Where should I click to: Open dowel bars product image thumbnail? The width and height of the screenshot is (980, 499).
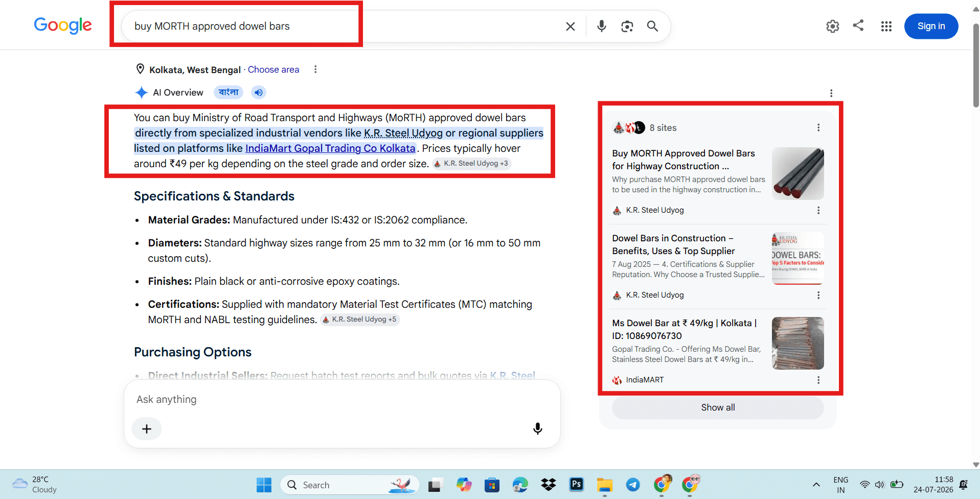coord(797,173)
